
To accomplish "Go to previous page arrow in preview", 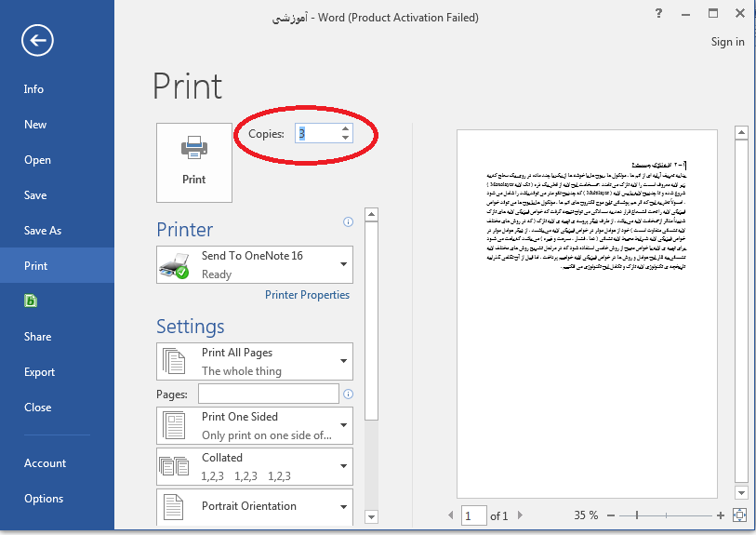I will click(451, 515).
